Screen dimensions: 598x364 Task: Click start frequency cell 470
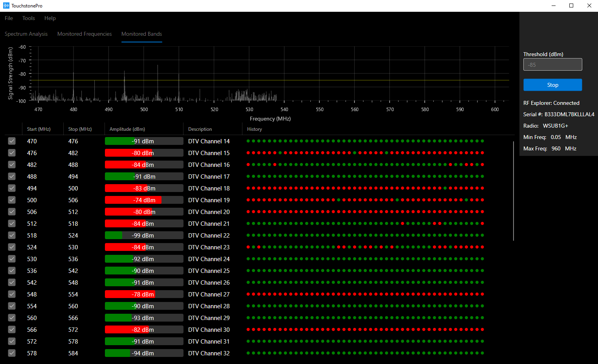[x=32, y=141]
